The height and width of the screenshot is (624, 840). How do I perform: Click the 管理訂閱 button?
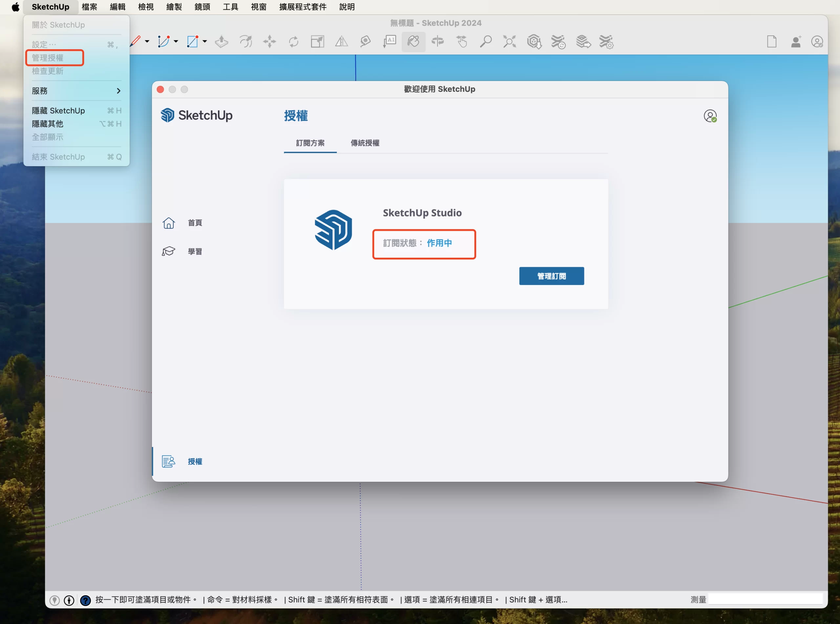551,276
